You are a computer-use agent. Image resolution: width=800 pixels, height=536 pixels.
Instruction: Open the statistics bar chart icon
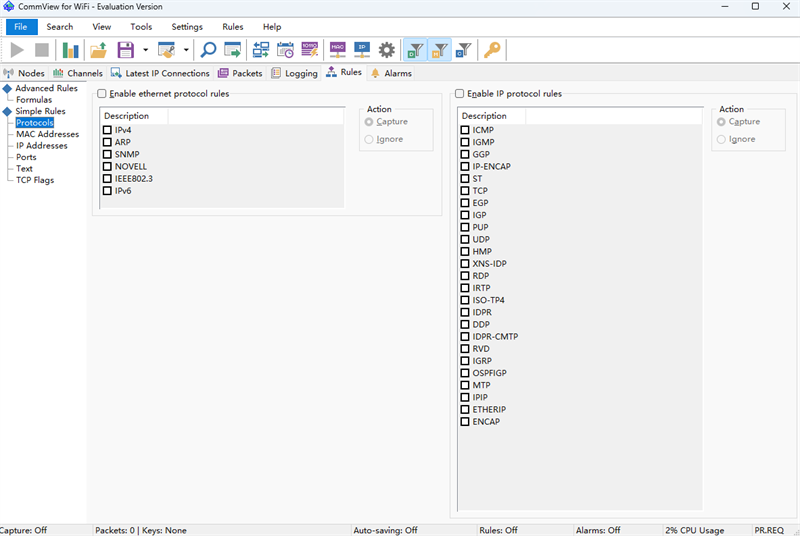[70, 50]
